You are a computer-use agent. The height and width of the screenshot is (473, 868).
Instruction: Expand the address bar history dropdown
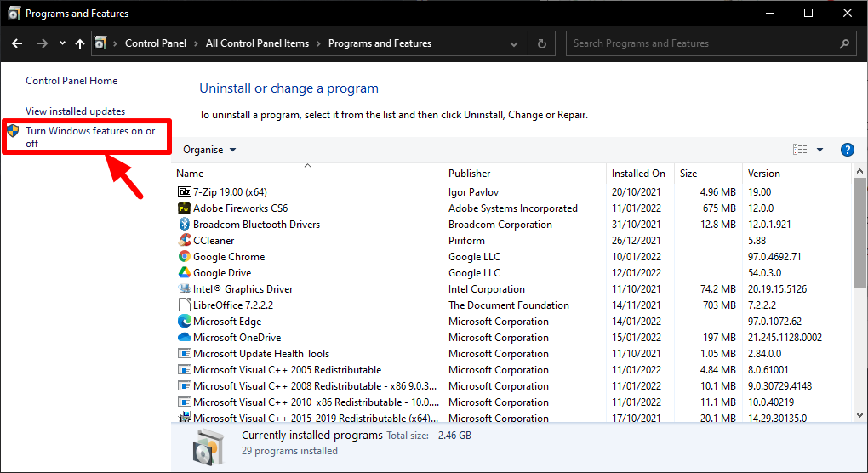coord(514,43)
